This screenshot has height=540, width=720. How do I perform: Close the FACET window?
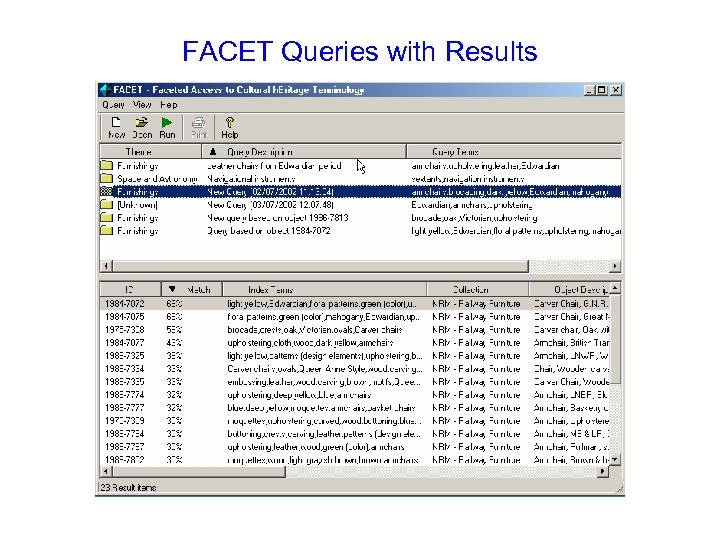(616, 90)
